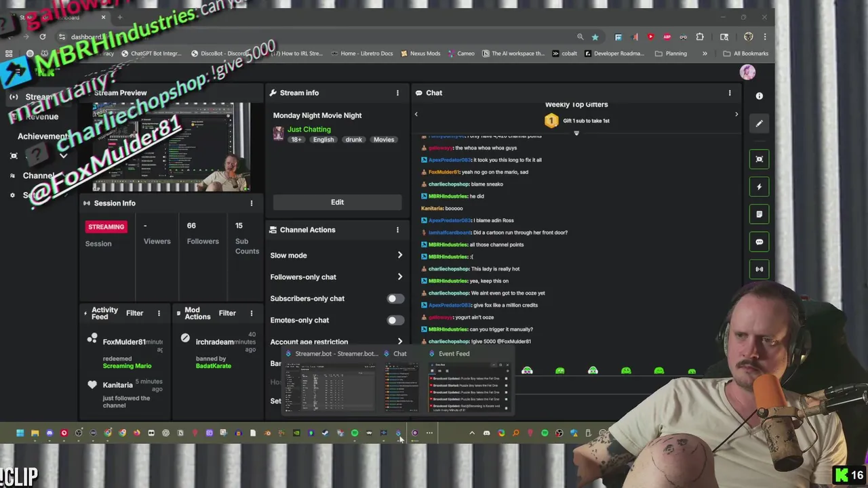Go to next Weekly Top Gifters slide
Screen dimensions: 868x488
click(736, 115)
